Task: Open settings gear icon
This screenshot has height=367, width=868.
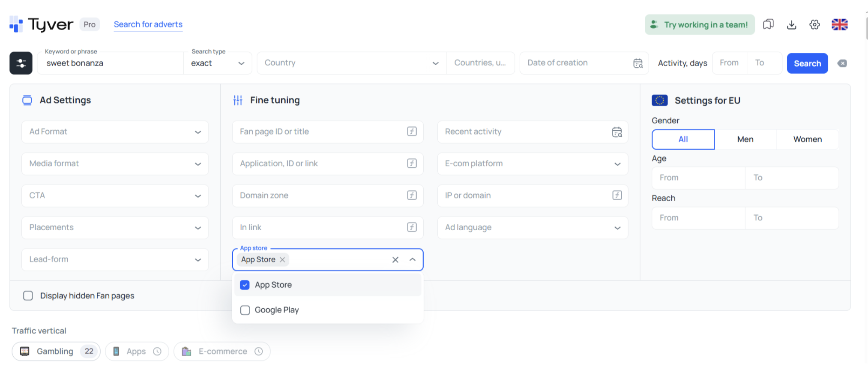Action: [814, 24]
